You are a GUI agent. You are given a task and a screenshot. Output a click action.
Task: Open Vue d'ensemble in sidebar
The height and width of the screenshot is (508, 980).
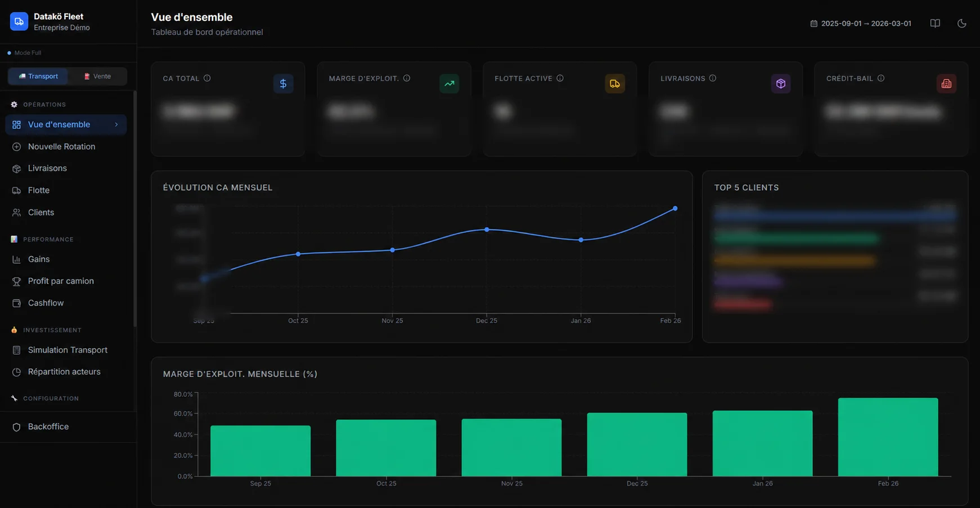(x=66, y=124)
